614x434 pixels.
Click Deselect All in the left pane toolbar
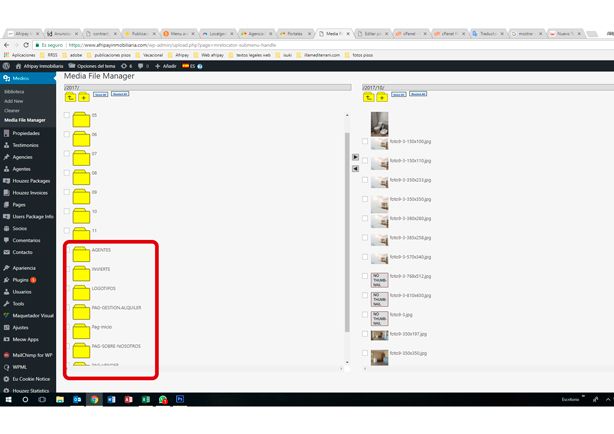tap(120, 94)
